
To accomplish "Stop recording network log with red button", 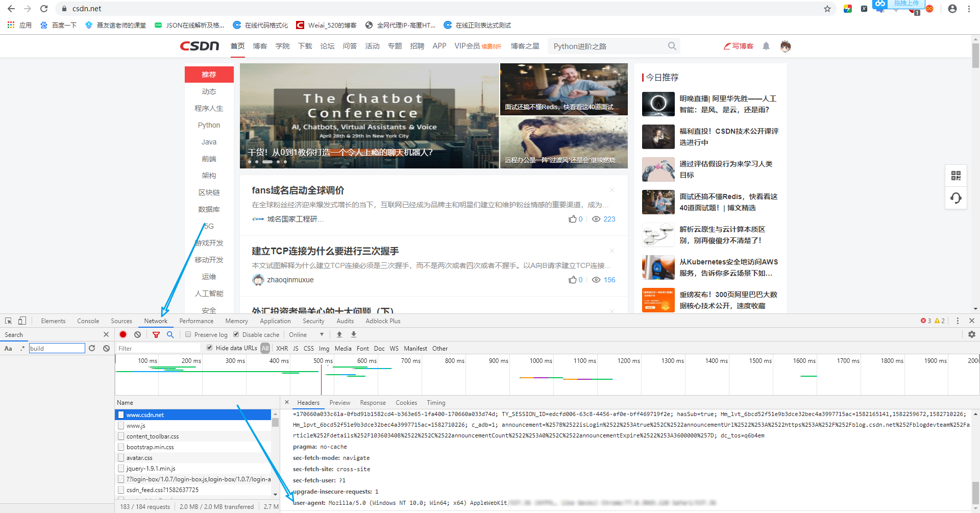I will (123, 334).
